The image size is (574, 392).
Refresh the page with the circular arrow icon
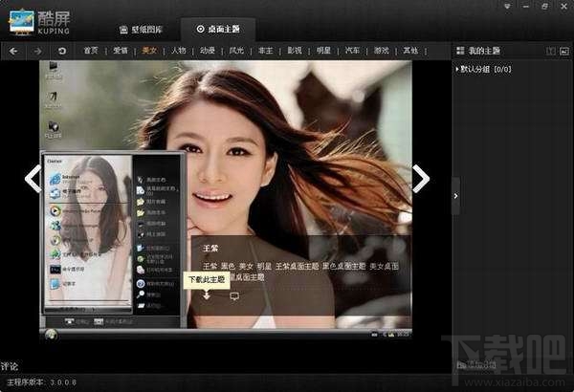point(62,51)
